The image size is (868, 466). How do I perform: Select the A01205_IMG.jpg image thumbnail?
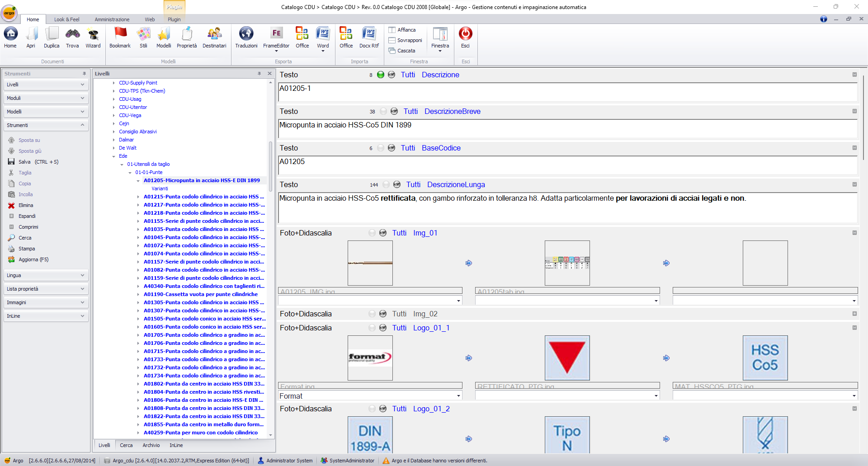(x=370, y=263)
